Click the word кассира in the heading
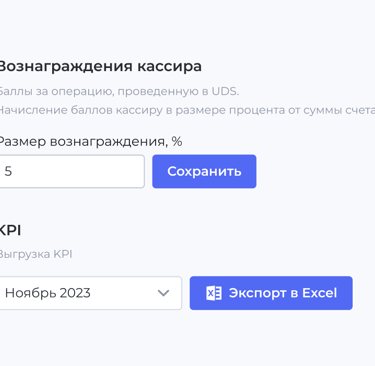The height and width of the screenshot is (366, 375). coord(170,66)
